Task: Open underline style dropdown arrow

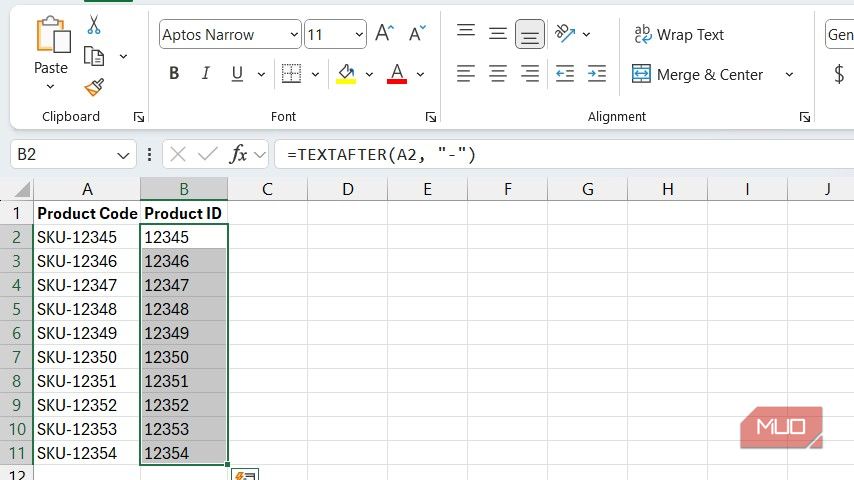Action: 261,74
